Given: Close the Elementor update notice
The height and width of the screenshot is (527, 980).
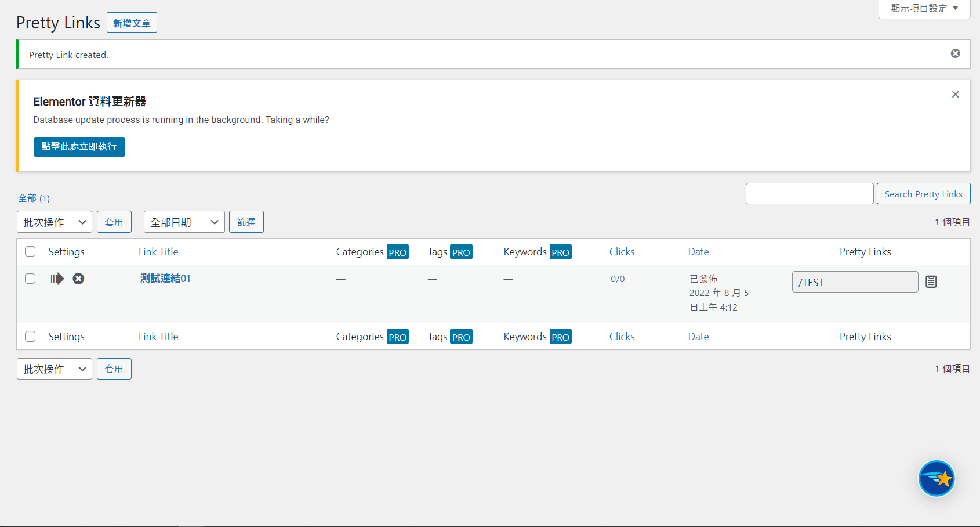Looking at the screenshot, I should pyautogui.click(x=955, y=94).
